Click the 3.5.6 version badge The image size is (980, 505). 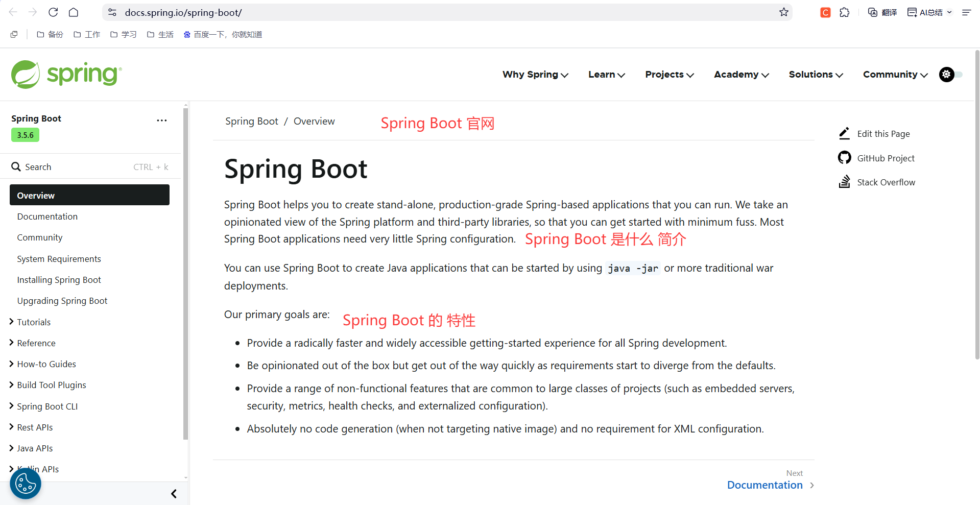25,135
